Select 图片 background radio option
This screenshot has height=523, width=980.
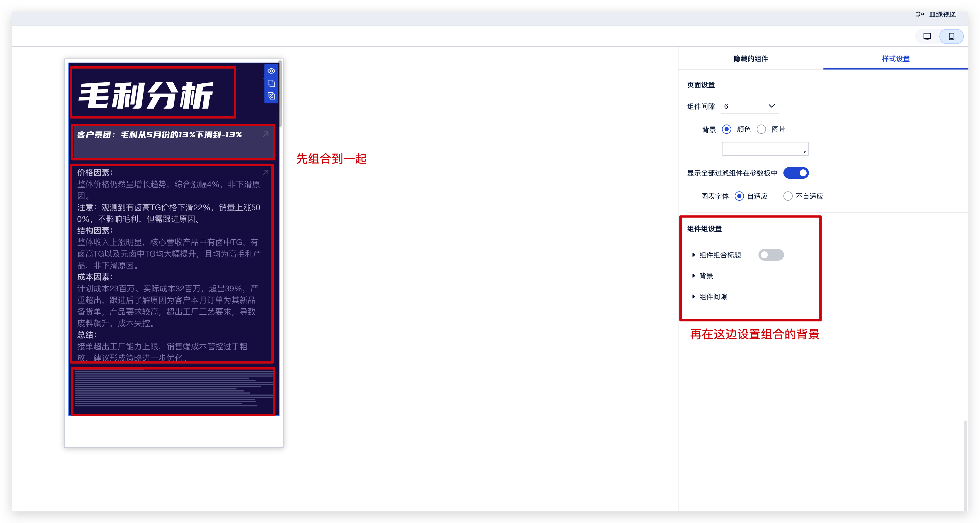tap(762, 129)
